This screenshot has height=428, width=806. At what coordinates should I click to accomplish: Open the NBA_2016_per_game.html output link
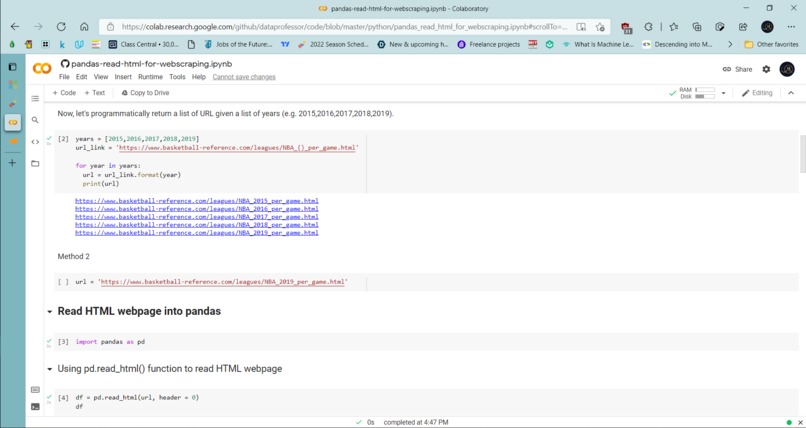(197, 209)
